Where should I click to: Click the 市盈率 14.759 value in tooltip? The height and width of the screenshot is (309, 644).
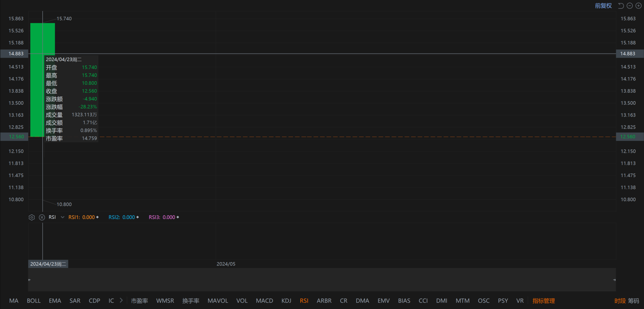pyautogui.click(x=89, y=138)
